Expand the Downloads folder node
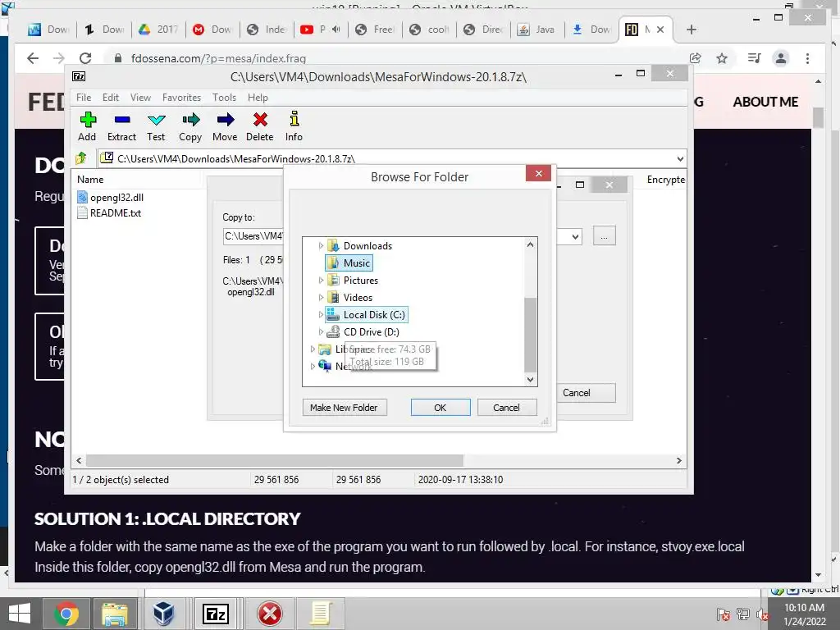Screen dimensions: 840x630 [x=321, y=246]
